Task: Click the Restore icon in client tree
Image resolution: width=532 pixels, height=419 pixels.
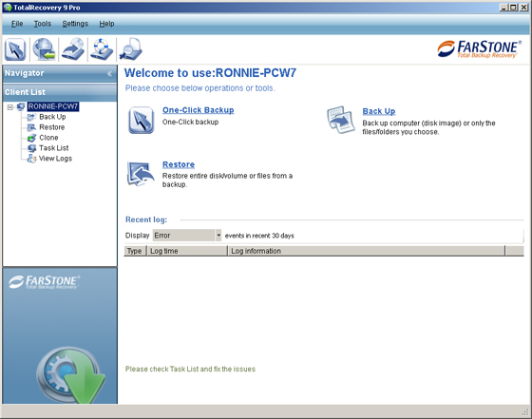Action: coord(31,127)
